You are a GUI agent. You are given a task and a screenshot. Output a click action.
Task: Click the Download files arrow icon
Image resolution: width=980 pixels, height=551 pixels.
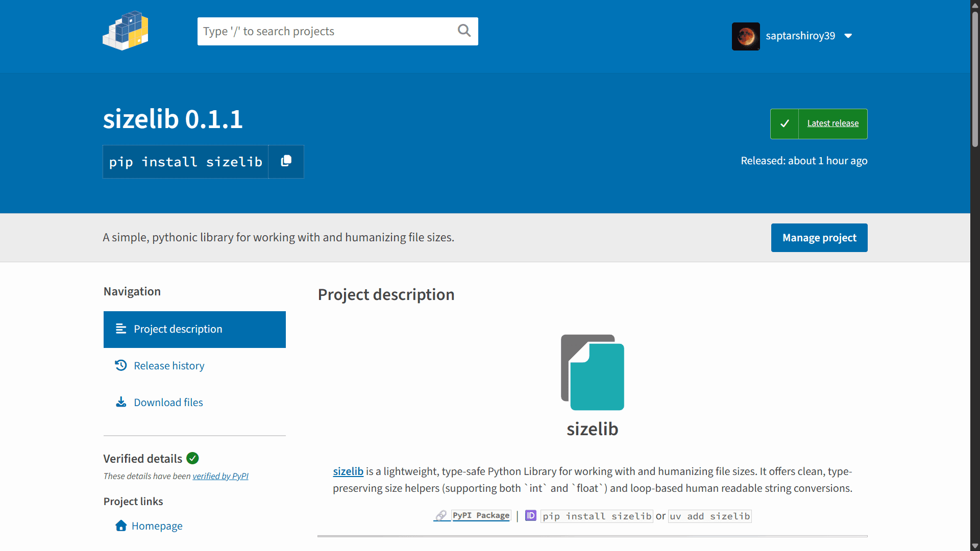click(x=121, y=402)
